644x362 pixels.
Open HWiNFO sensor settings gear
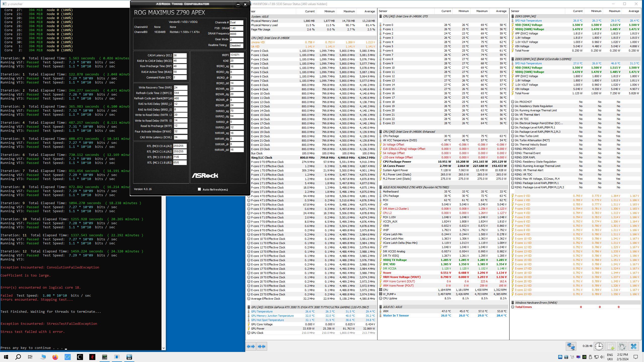[x=622, y=346]
